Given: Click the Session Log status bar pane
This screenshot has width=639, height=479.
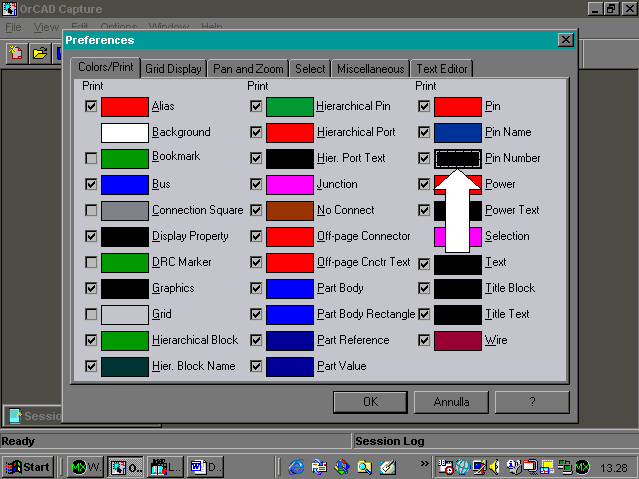Looking at the screenshot, I should coord(495,441).
